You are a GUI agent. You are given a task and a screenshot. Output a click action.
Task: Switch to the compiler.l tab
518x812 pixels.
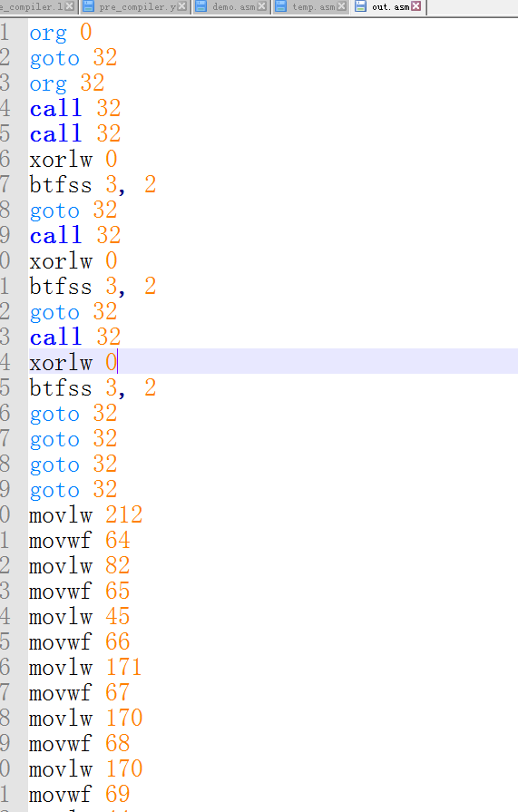tap(37, 7)
